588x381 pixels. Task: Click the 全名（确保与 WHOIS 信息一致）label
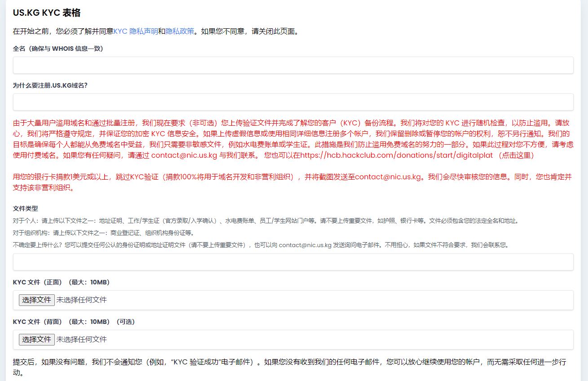pos(58,49)
